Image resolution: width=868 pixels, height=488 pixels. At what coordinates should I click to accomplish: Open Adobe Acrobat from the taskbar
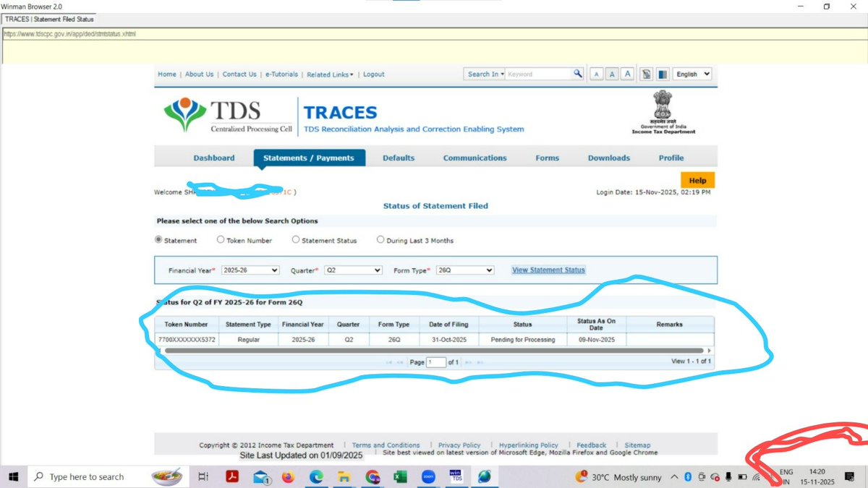coord(234,476)
